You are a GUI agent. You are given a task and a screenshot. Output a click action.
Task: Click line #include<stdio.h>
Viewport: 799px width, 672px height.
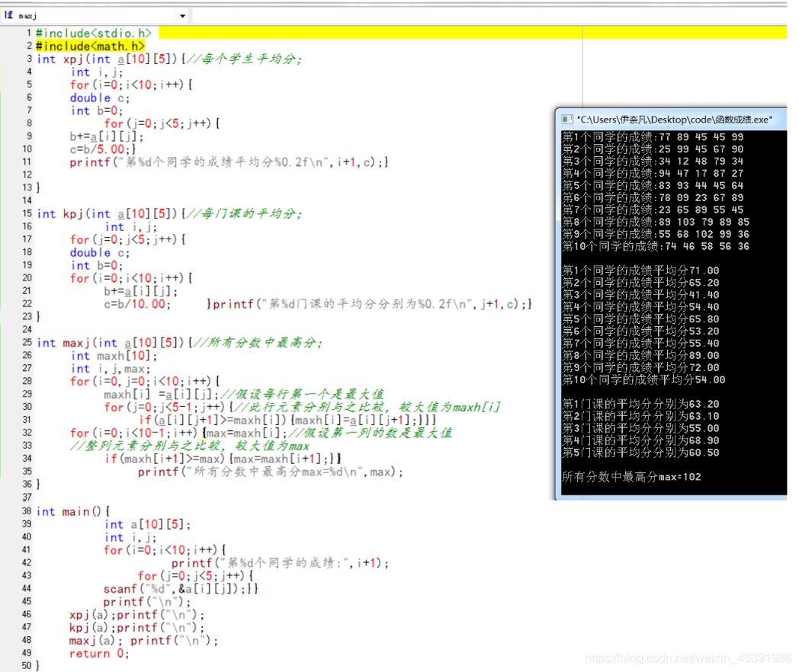tap(94, 33)
